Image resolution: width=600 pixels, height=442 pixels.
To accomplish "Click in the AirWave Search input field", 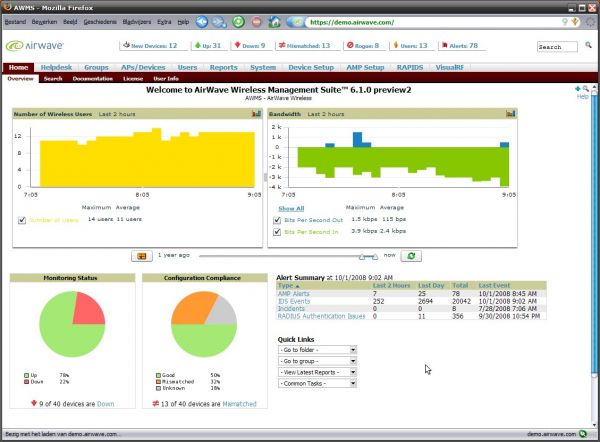I will [x=557, y=47].
